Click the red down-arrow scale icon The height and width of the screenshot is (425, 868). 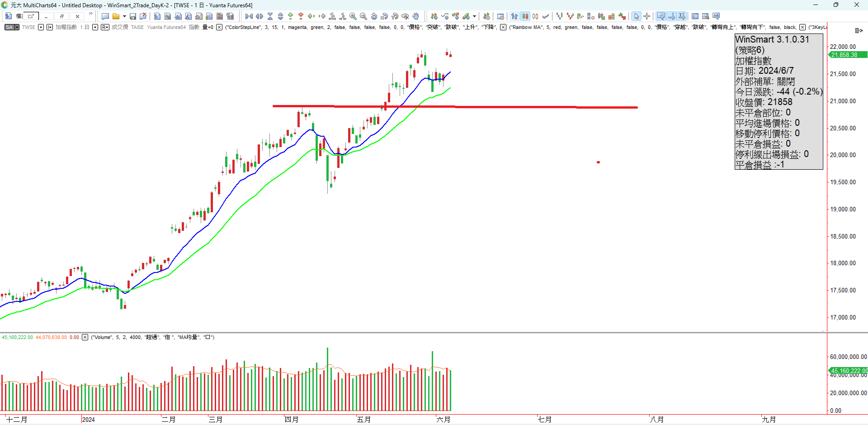(301, 16)
